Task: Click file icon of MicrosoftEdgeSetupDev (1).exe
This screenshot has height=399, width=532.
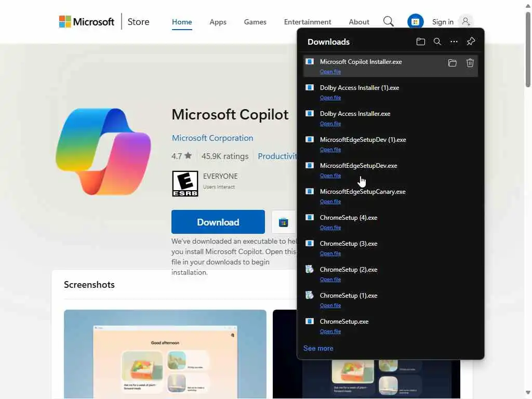Action: pyautogui.click(x=310, y=139)
